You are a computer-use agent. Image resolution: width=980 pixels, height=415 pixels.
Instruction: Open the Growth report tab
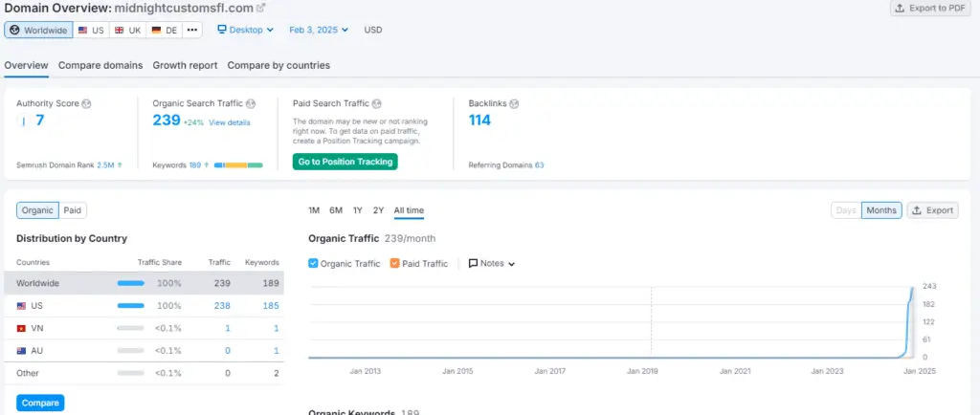185,65
